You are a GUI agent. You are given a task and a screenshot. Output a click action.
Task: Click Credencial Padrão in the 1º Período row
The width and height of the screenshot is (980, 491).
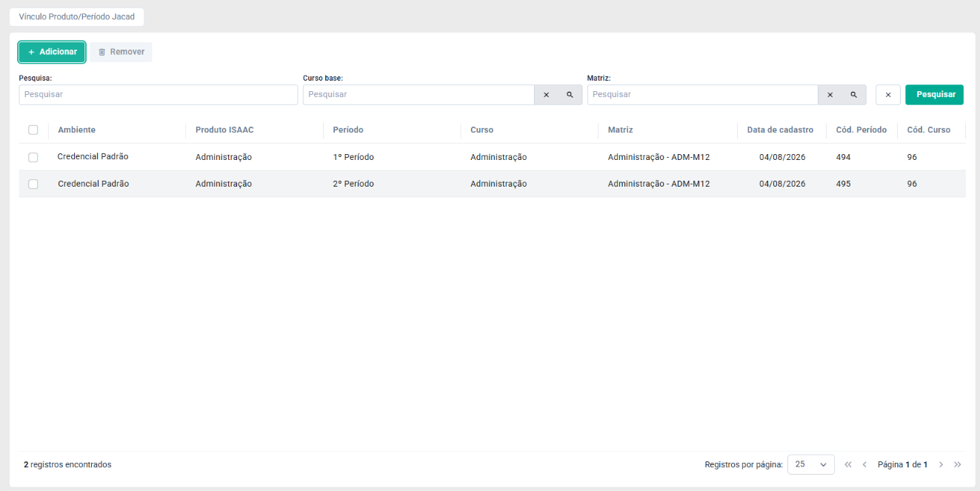tap(93, 157)
